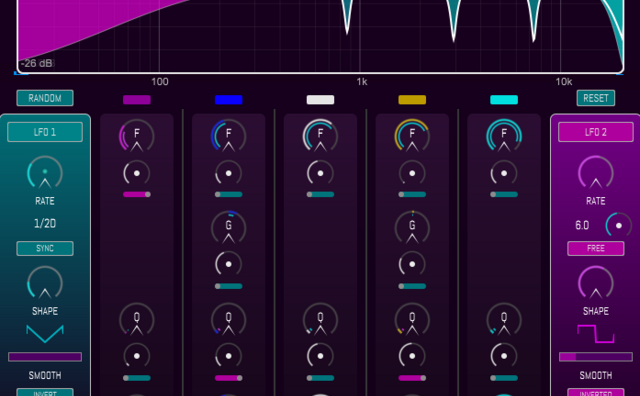
Task: Click the yellow band Q knob
Action: [x=412, y=319]
